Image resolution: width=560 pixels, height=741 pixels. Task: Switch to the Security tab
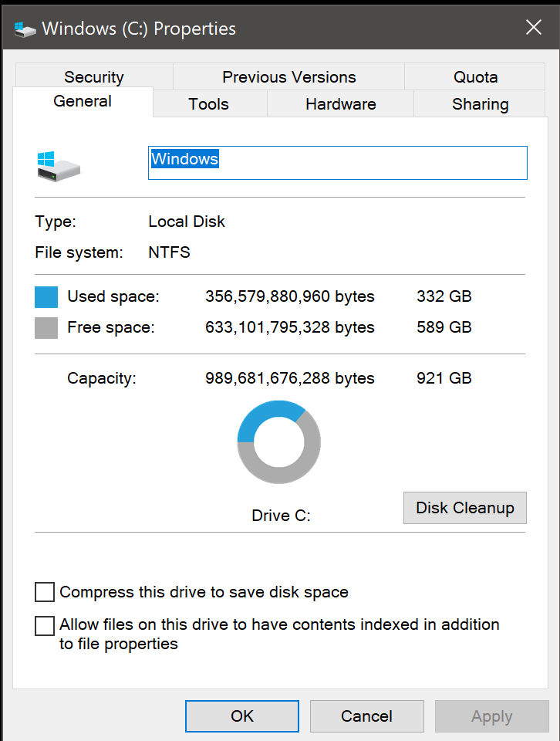click(93, 77)
